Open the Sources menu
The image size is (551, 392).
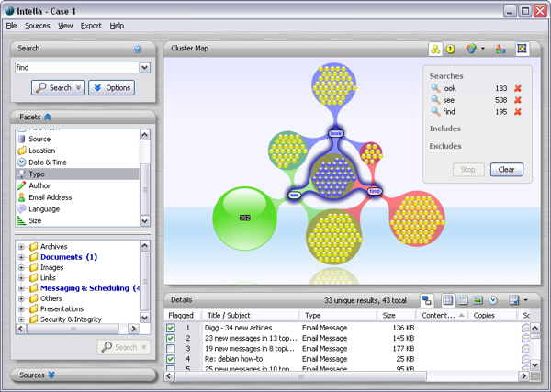point(38,26)
